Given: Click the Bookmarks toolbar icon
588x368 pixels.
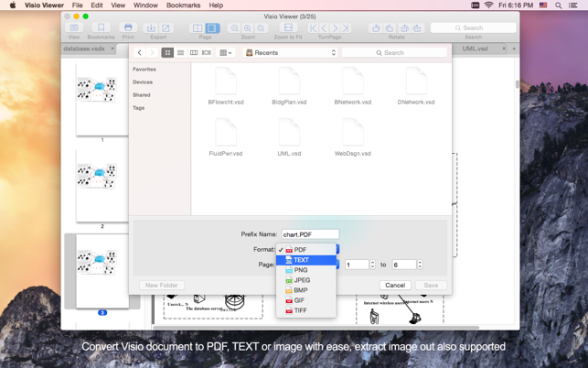Looking at the screenshot, I should [x=101, y=28].
